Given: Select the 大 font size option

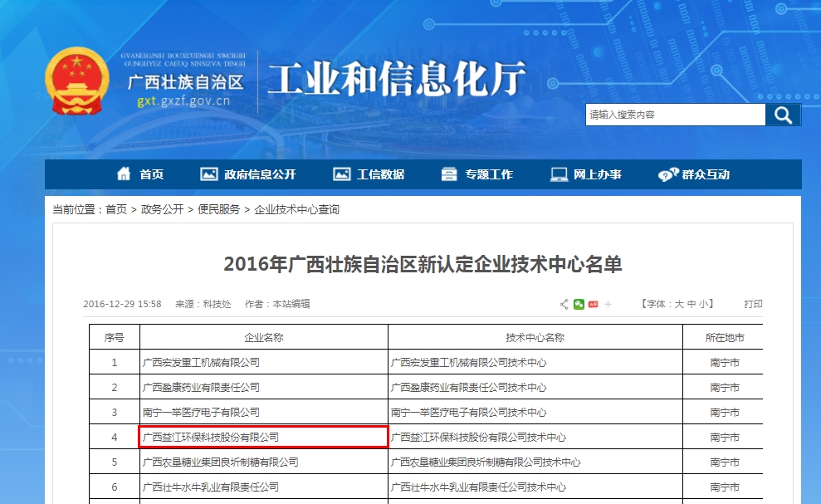Looking at the screenshot, I should (678, 304).
